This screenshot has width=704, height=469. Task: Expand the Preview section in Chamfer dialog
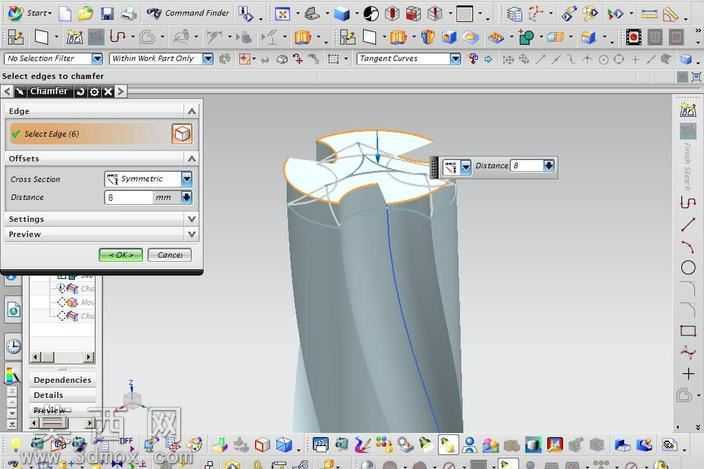point(192,234)
